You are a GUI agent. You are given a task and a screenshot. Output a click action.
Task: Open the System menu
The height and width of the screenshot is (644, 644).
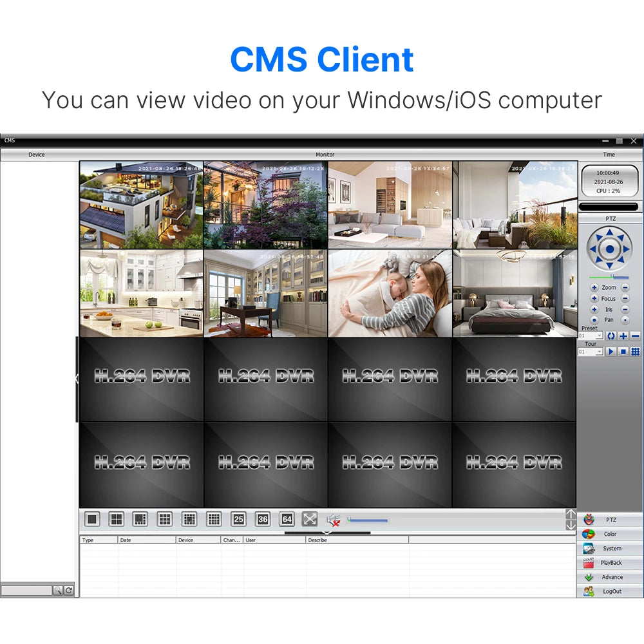click(x=610, y=549)
